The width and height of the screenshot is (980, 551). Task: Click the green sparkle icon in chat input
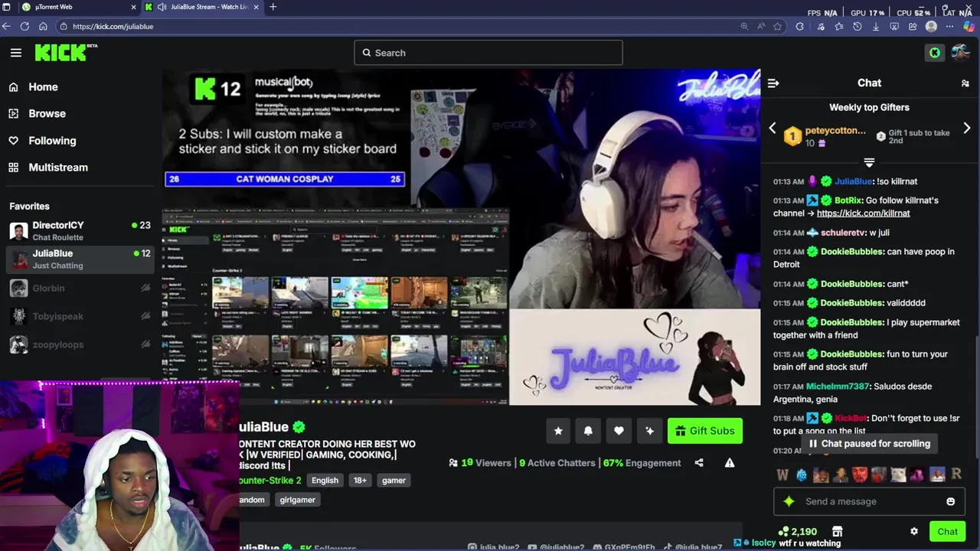[x=789, y=501]
